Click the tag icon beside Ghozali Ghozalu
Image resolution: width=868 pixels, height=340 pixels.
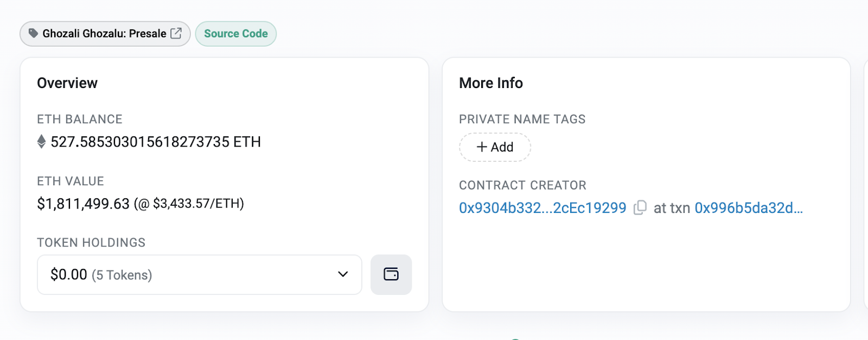(x=33, y=34)
